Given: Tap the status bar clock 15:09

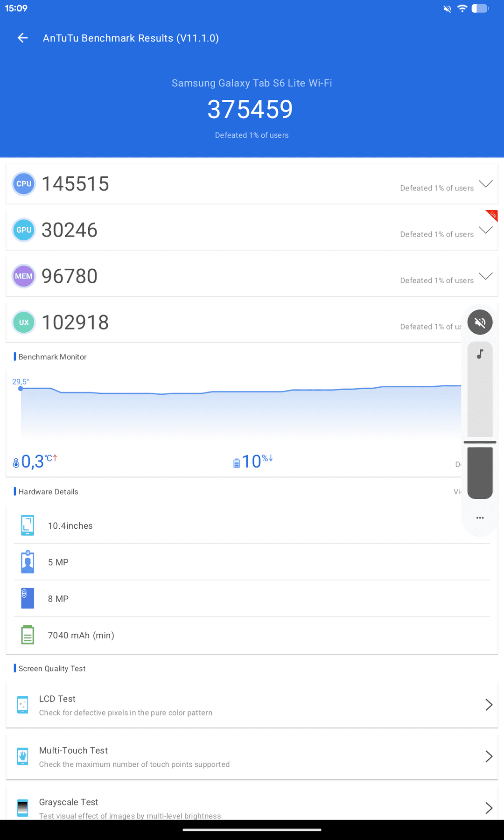Looking at the screenshot, I should (x=16, y=8).
